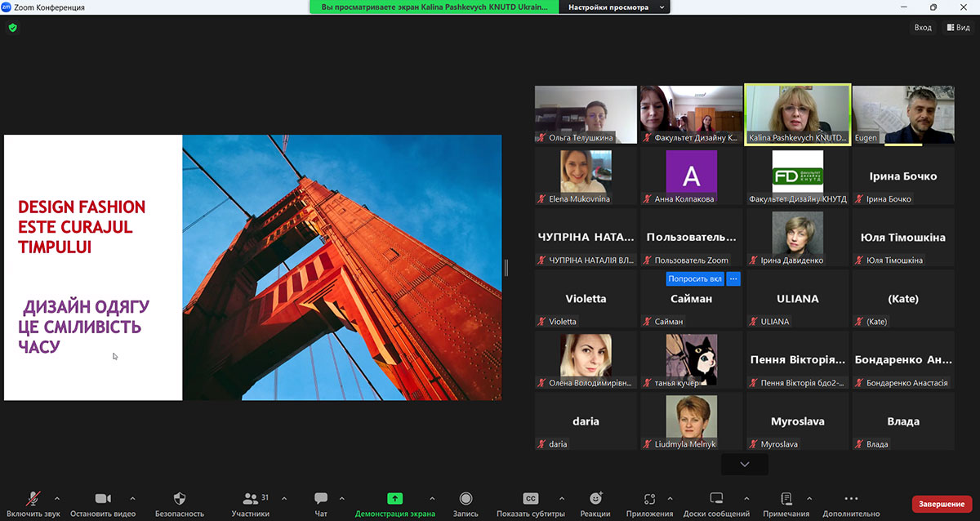Screen dimensions: 980x521
Task: Open the Chat (Чат) icon
Action: (x=321, y=499)
